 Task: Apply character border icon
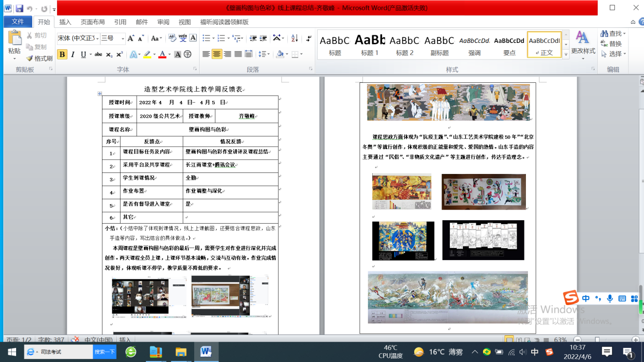(x=193, y=38)
